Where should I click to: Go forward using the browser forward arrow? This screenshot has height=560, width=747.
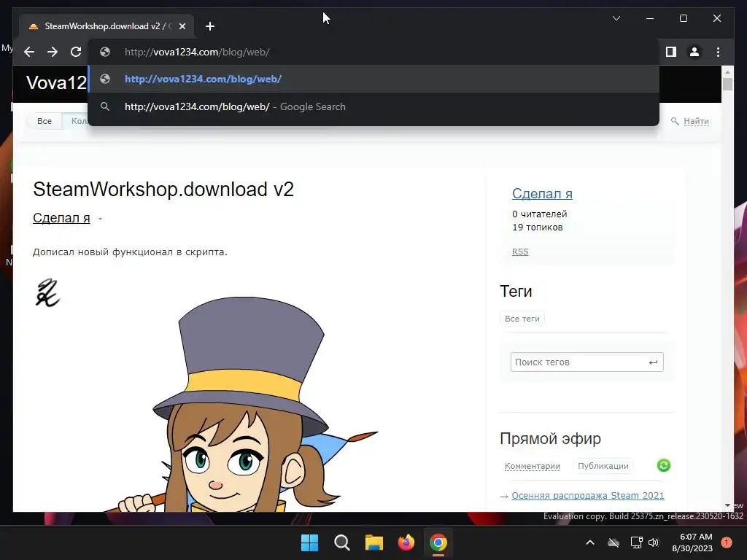click(x=53, y=52)
